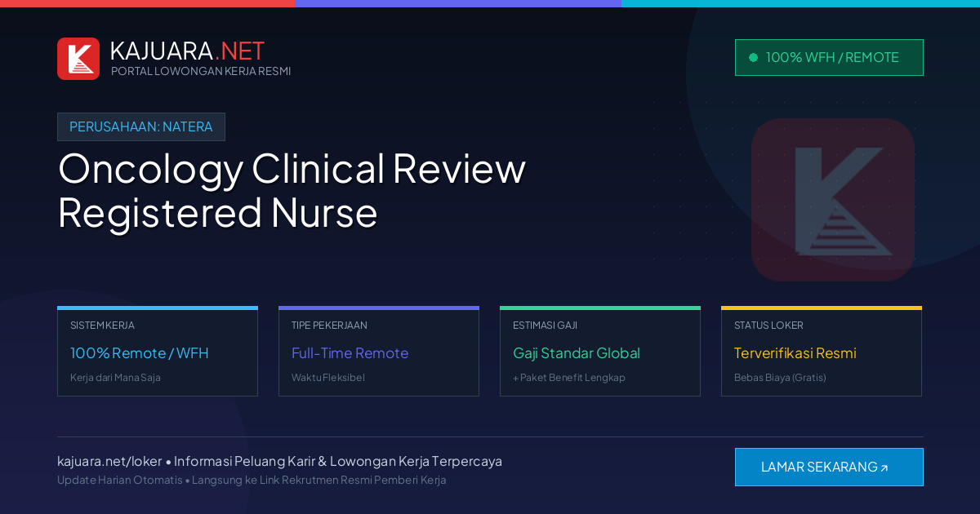
Task: Open the KAJUARA.NET site title
Action: pyautogui.click(x=187, y=51)
